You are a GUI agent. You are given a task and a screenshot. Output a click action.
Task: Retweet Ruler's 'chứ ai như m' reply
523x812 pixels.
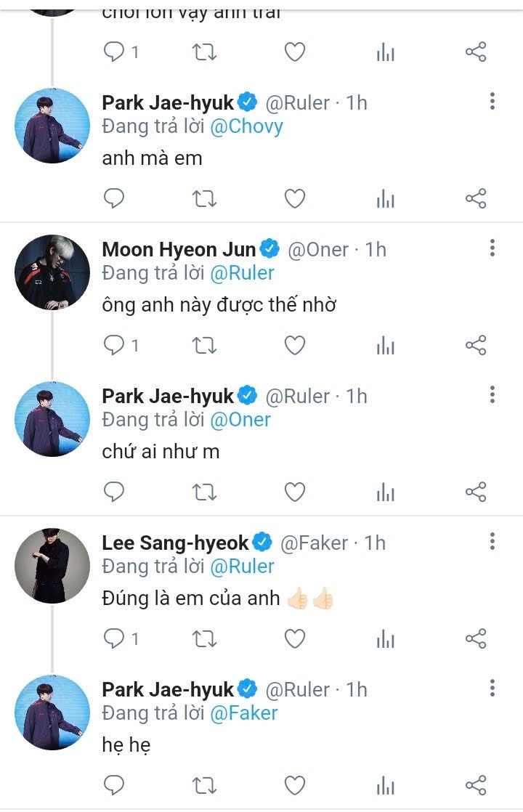click(204, 492)
